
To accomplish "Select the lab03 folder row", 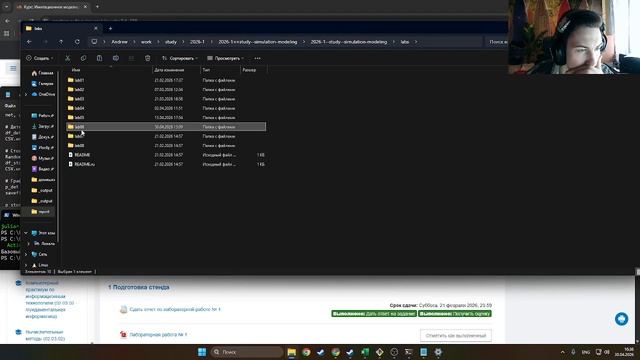I will click(x=166, y=99).
